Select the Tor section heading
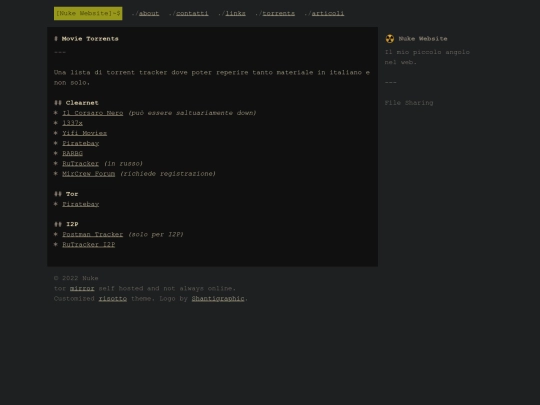 66,194
